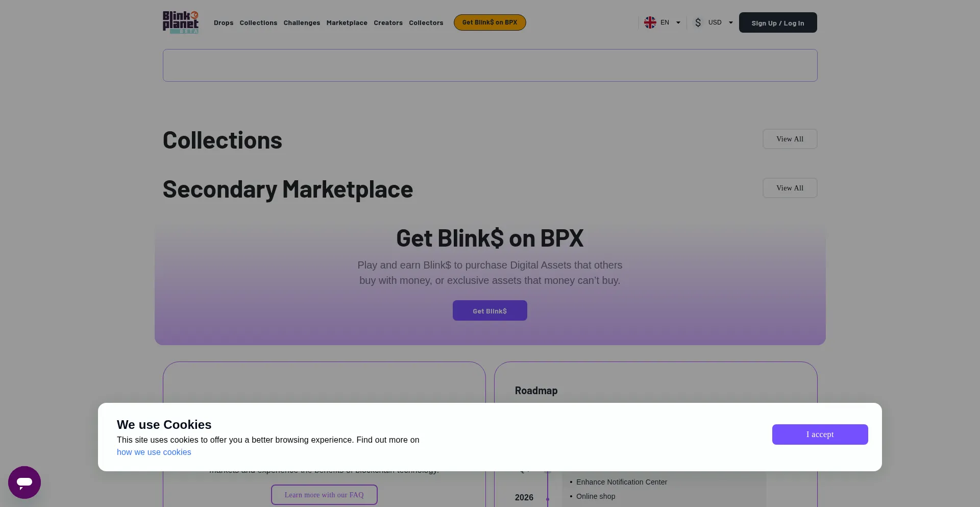
Task: Click the yellow Get Blink$ on BPX button
Action: (x=489, y=22)
